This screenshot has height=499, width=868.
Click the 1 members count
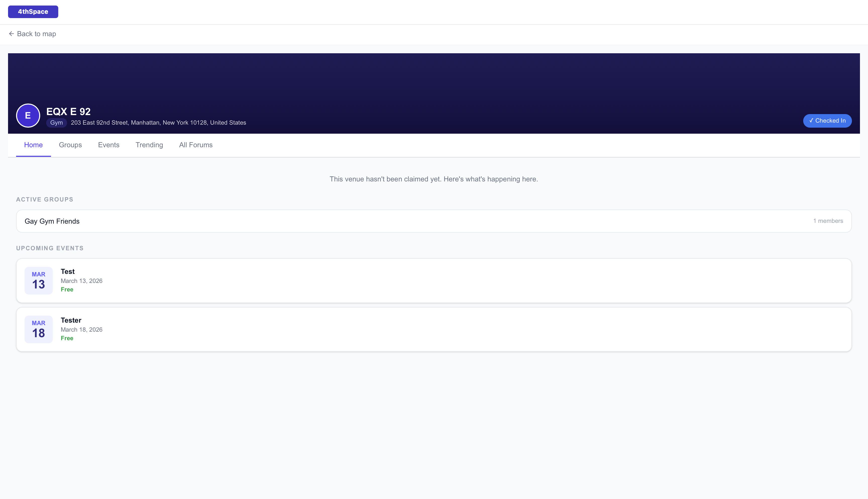[x=828, y=221]
